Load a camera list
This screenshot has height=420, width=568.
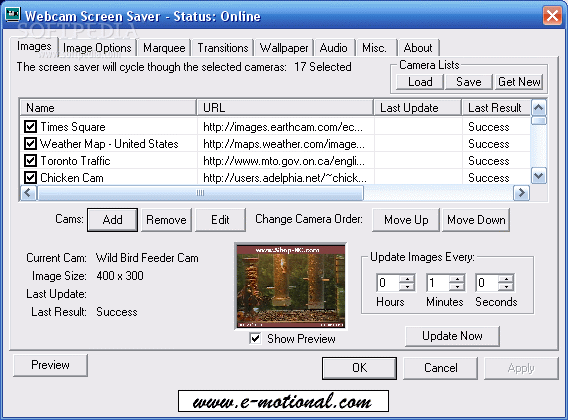[420, 82]
